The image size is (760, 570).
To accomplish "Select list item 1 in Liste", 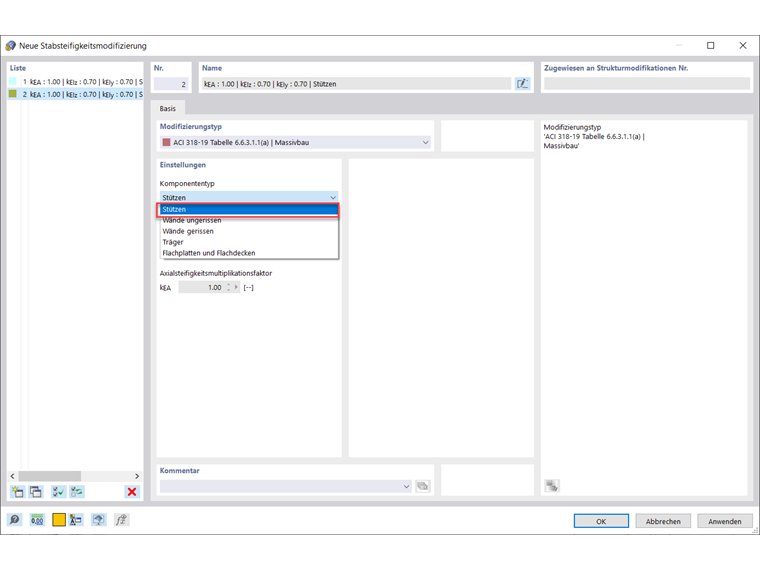I will pos(76,81).
